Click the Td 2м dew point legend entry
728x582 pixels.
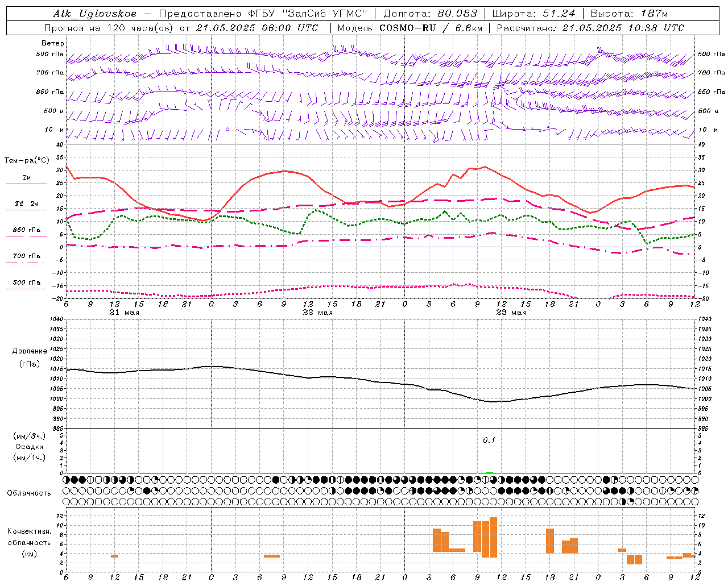pos(26,203)
